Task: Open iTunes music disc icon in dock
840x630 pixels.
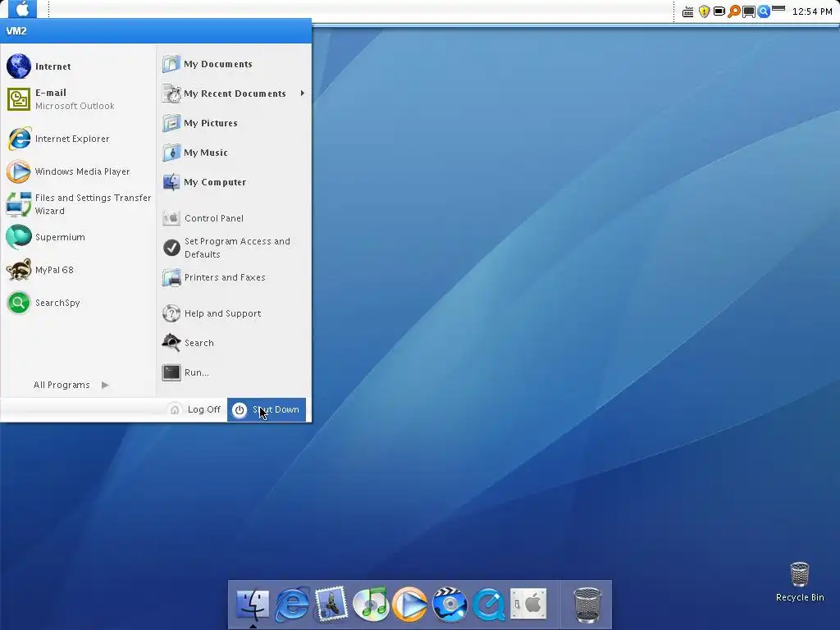Action: point(371,604)
